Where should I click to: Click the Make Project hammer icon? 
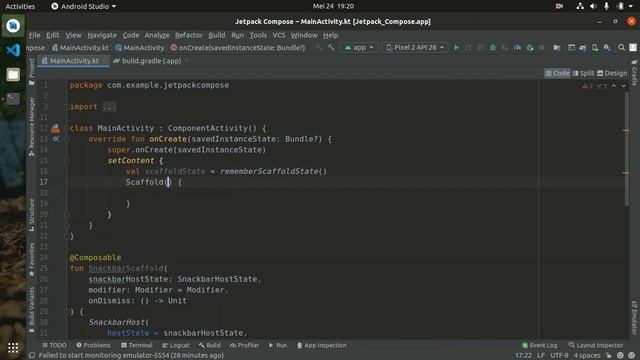tap(331, 48)
